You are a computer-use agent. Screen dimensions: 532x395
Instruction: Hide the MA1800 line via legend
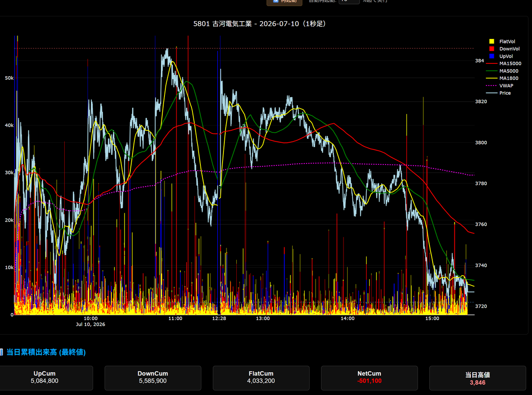[504, 78]
